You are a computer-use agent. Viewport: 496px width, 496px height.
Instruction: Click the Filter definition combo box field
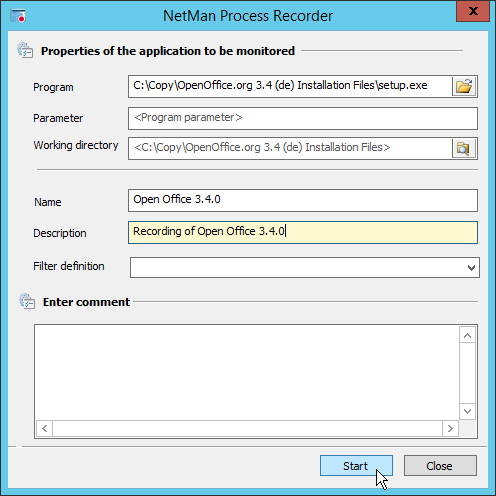tap(305, 267)
